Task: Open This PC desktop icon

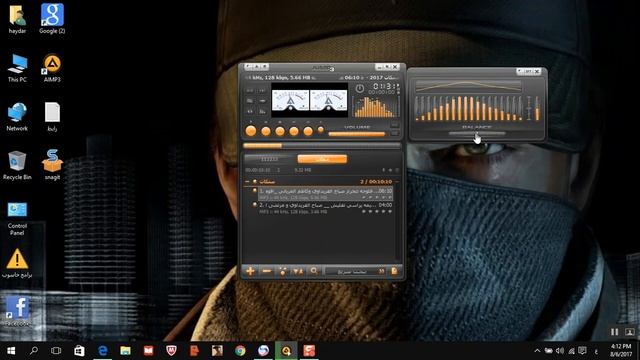Action: [x=17, y=68]
